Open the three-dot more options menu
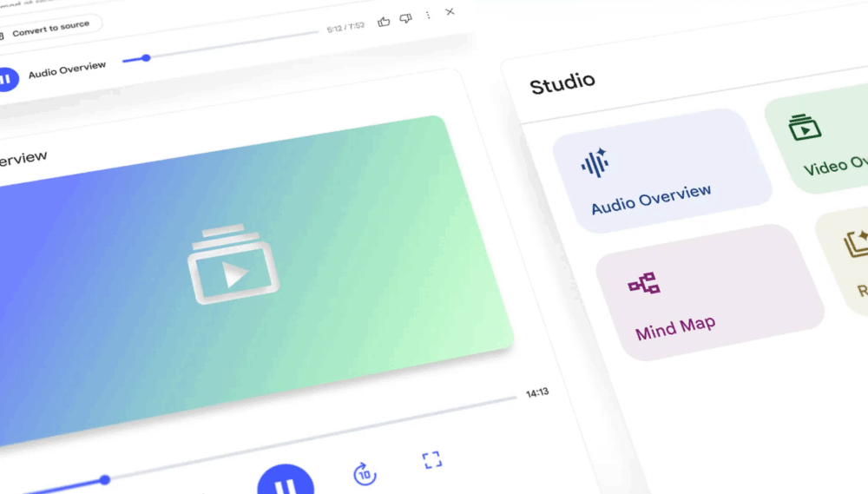868x494 pixels. point(428,15)
